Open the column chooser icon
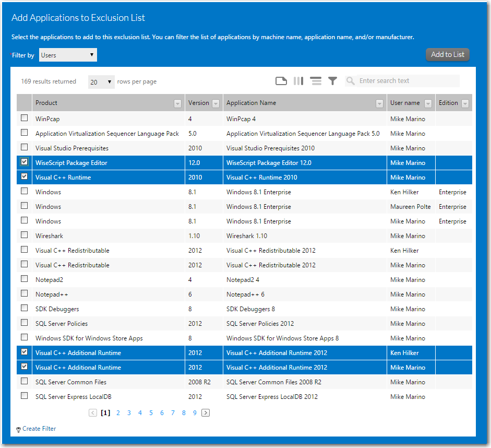Screen dimensions: 491x448 tap(298, 81)
